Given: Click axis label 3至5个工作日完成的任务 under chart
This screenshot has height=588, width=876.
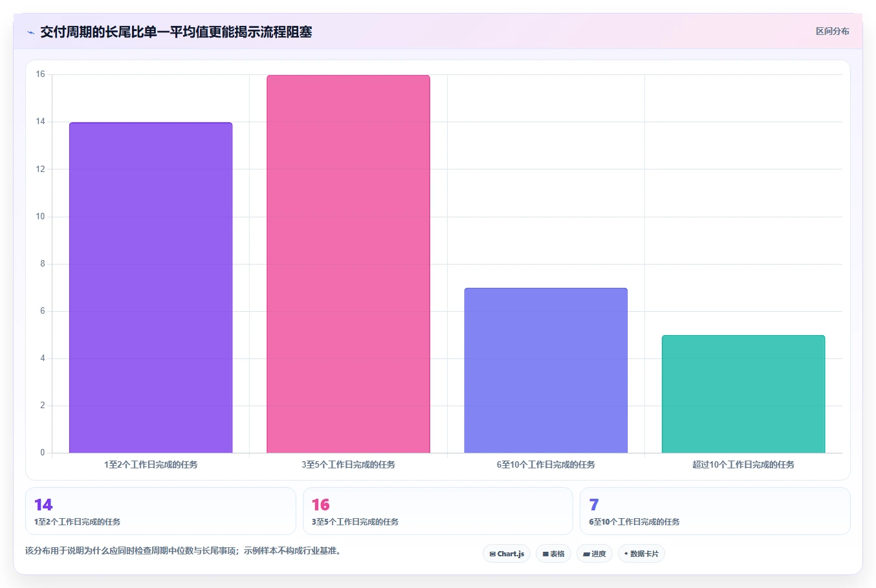Looking at the screenshot, I should 348,464.
